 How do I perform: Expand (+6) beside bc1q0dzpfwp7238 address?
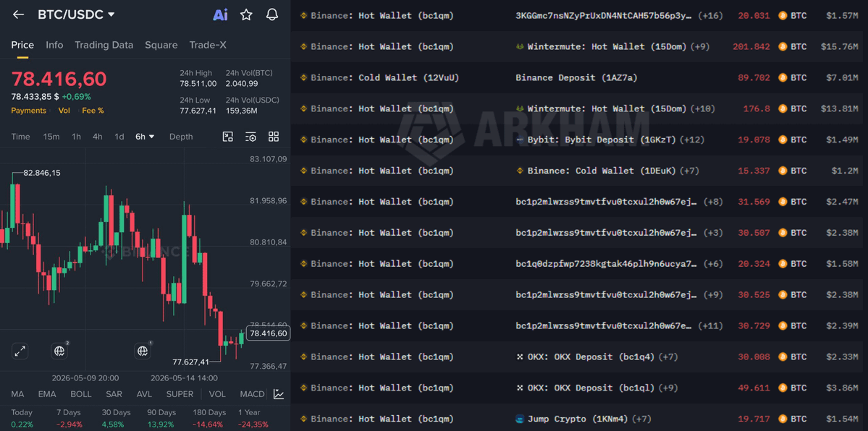[x=712, y=264]
